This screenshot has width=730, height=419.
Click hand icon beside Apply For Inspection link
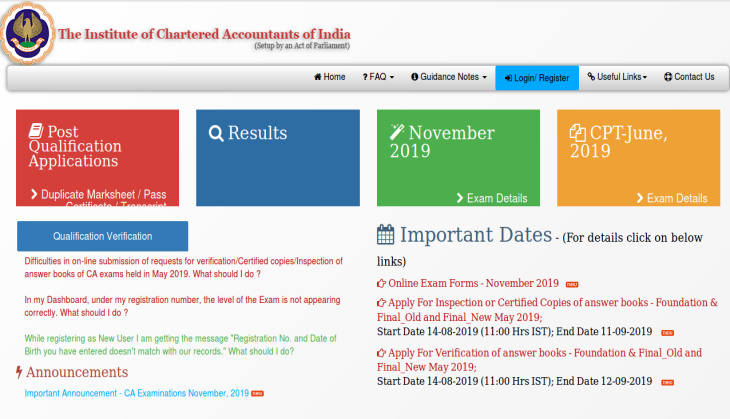(x=381, y=303)
